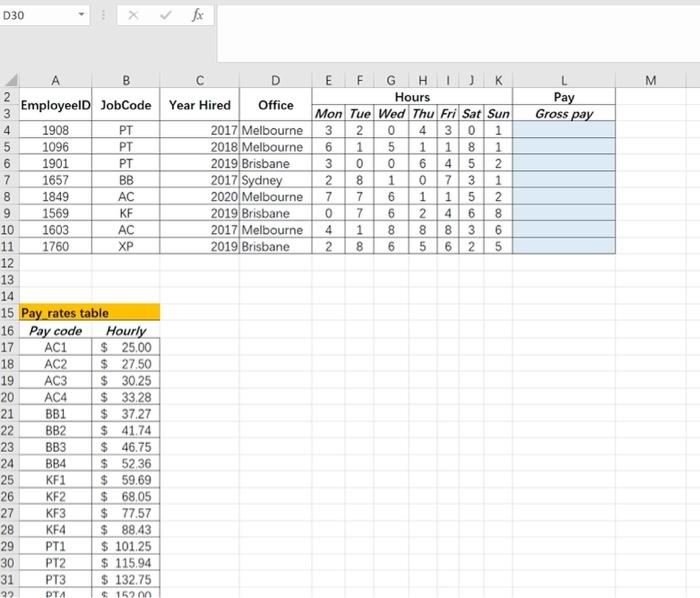Open the Name Box dropdown arrow
Screen dimensions: 700x598
81,15
